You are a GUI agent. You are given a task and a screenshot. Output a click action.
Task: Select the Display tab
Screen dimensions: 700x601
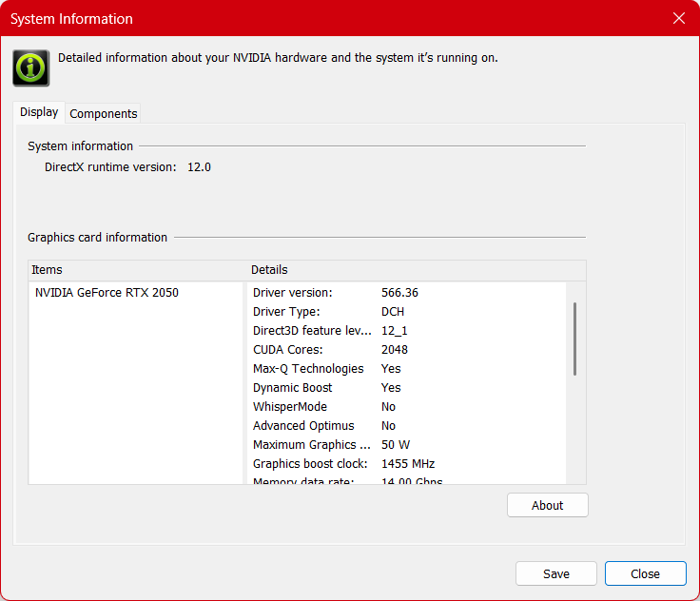pyautogui.click(x=39, y=112)
